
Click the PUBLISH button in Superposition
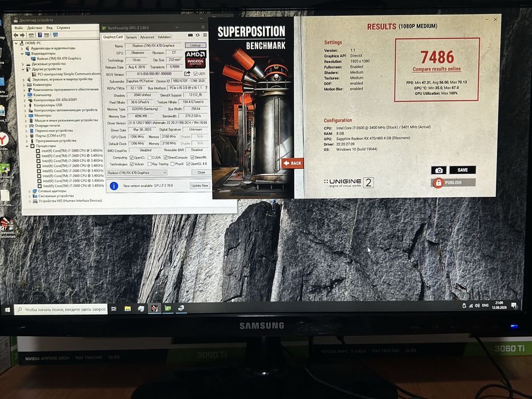coord(454,182)
